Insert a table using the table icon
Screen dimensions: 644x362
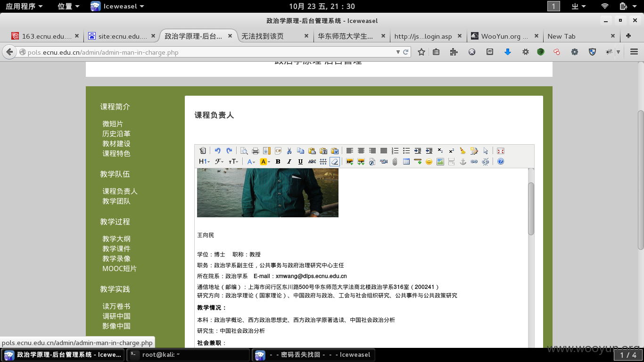pos(406,162)
